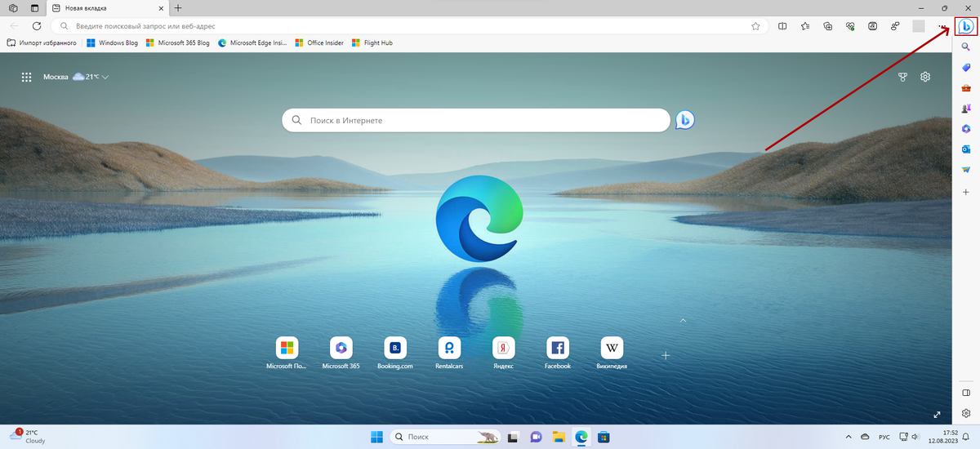Screen dimensions: 980x449
Task: Switch the РУС input language
Action: [884, 437]
